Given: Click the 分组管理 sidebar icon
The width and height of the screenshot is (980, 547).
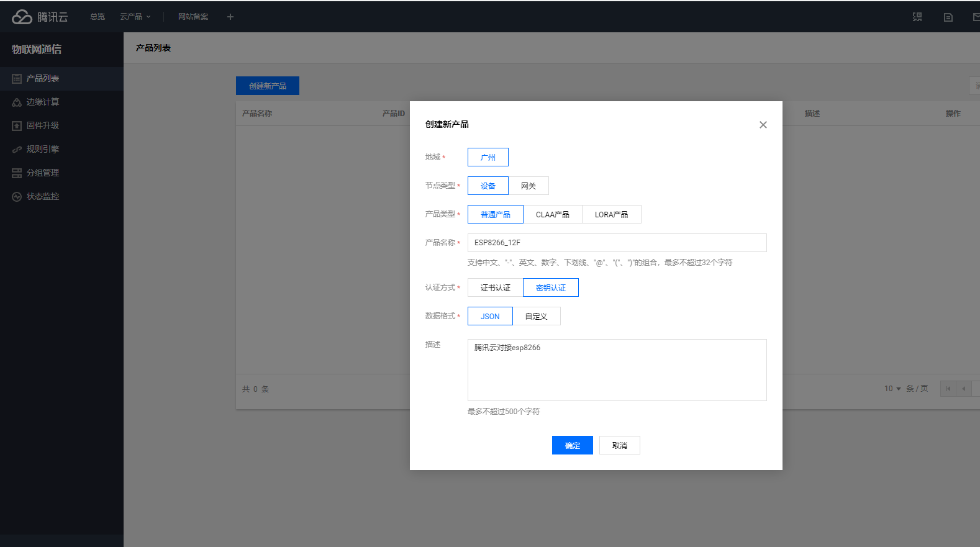Looking at the screenshot, I should (x=17, y=173).
